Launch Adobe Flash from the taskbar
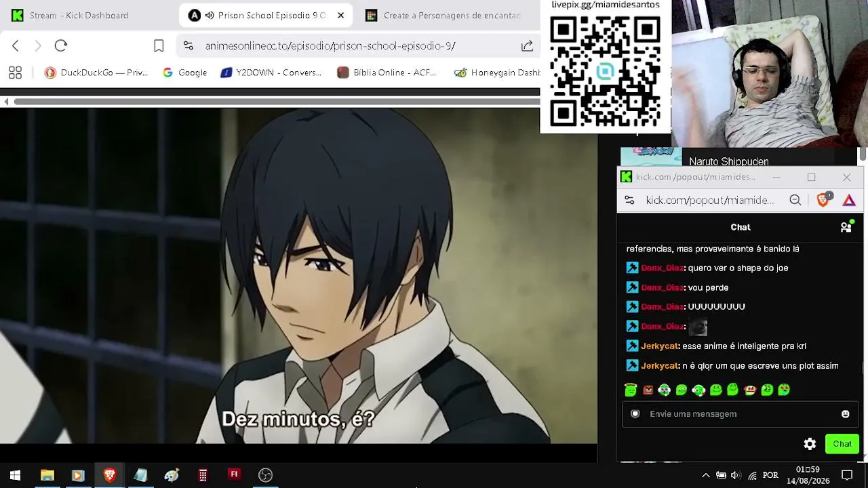 (234, 475)
